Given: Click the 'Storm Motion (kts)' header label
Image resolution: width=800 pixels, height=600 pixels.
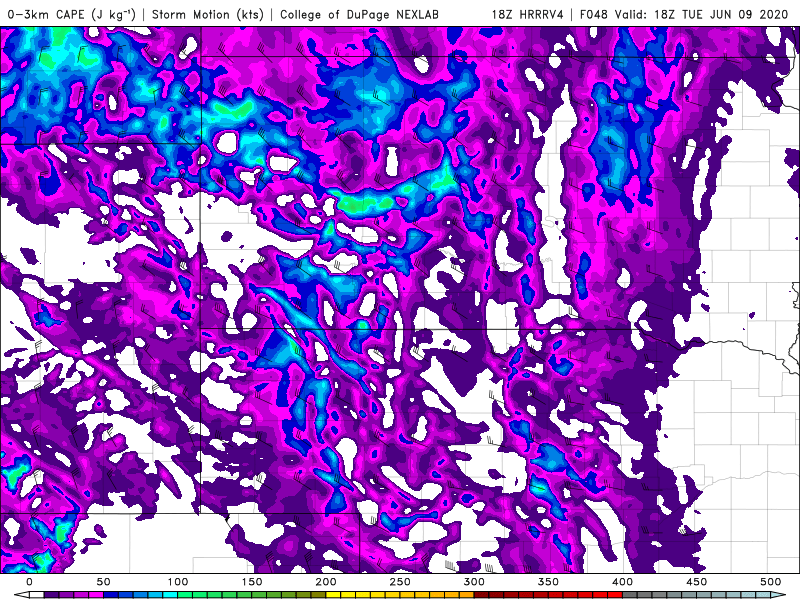Looking at the screenshot, I should (208, 14).
